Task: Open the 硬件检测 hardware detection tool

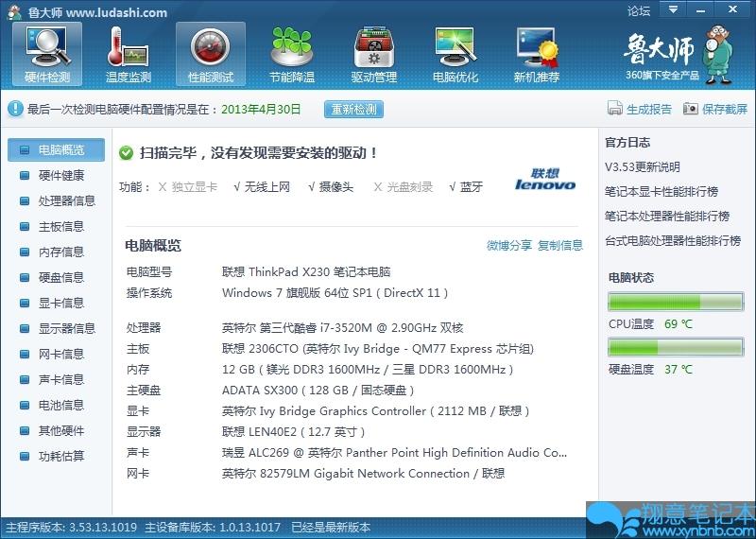Action: pyautogui.click(x=47, y=54)
